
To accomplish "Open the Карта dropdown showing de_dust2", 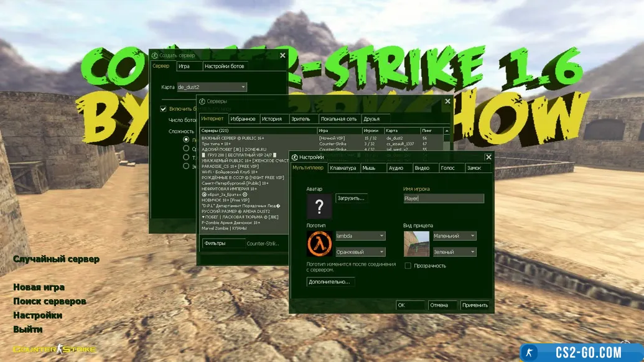I will click(x=212, y=87).
